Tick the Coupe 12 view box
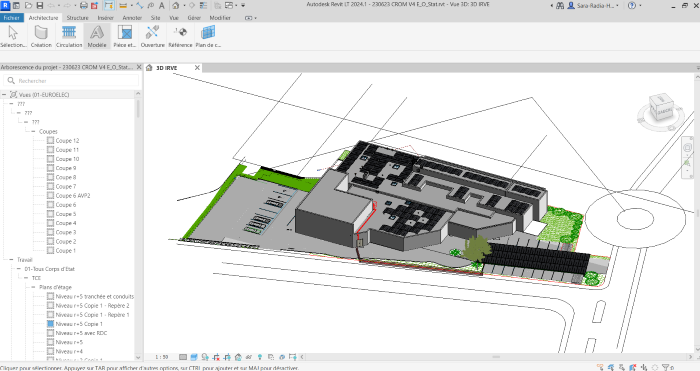The width and height of the screenshot is (700, 371). 50,140
